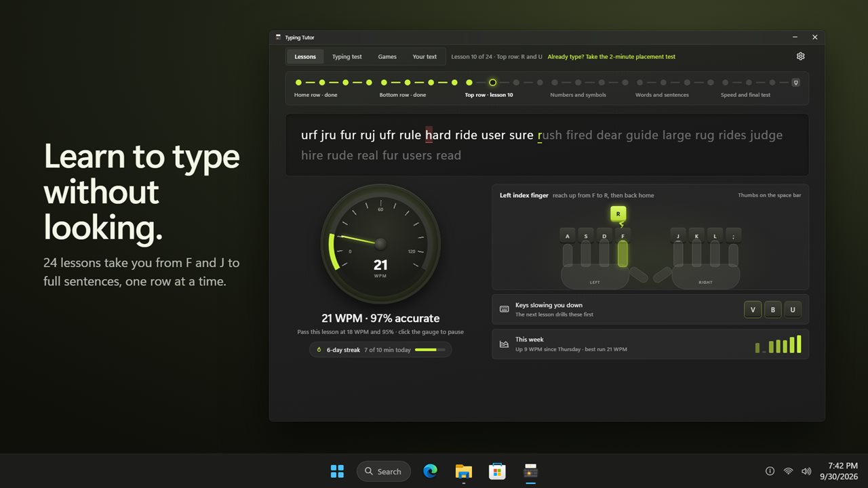The height and width of the screenshot is (488, 868).
Task: Click the taskbar Search box
Action: tap(383, 471)
